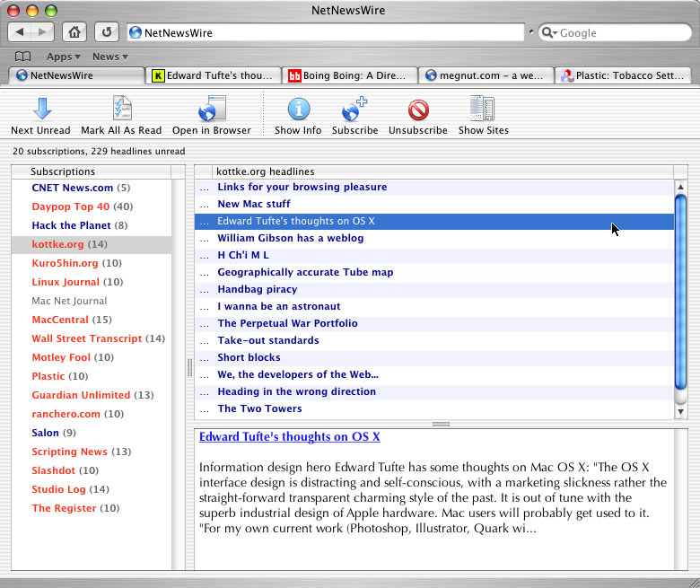700x588 pixels.
Task: Click Mark All As Read icon
Action: point(121,110)
